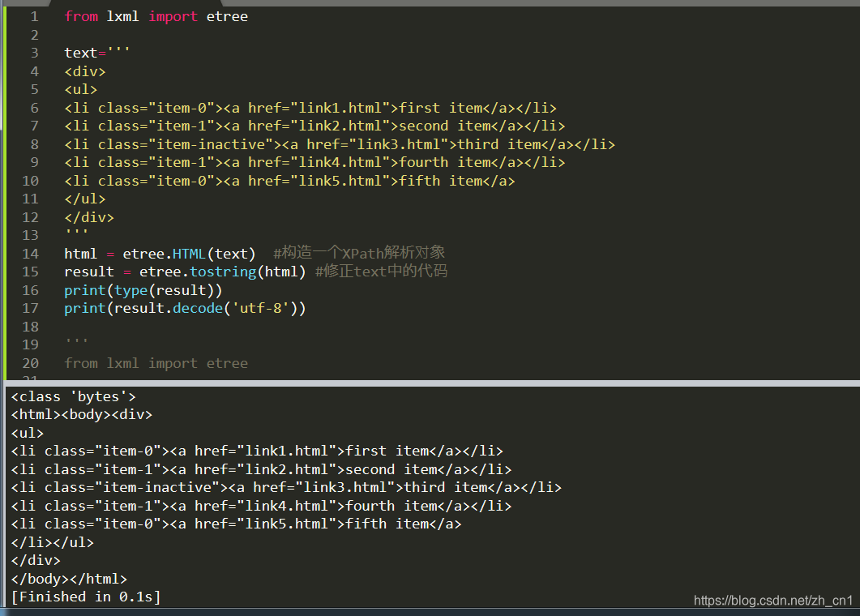Click "<class 'bytes'>" in the output panel
The width and height of the screenshot is (860, 616).
(x=73, y=396)
